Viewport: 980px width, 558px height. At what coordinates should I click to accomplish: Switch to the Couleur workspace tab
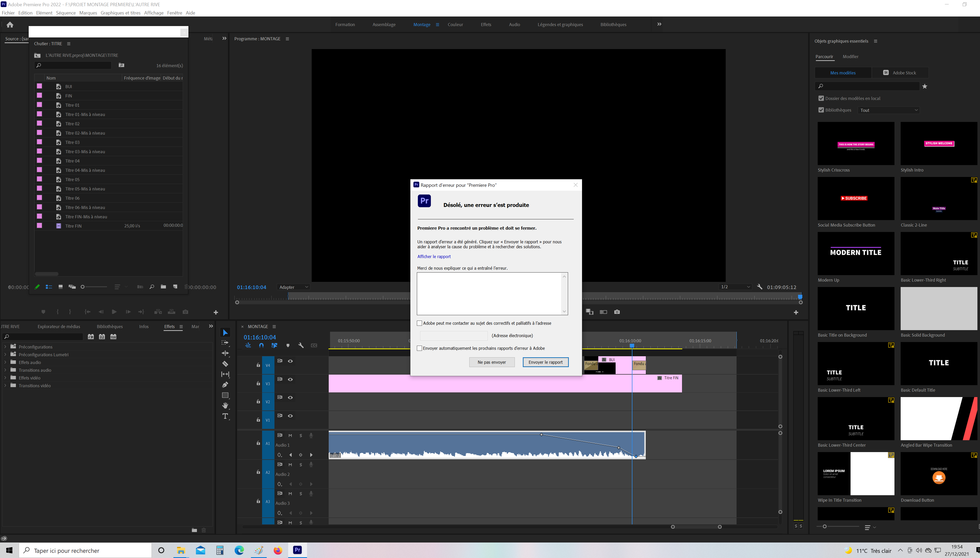(x=455, y=25)
